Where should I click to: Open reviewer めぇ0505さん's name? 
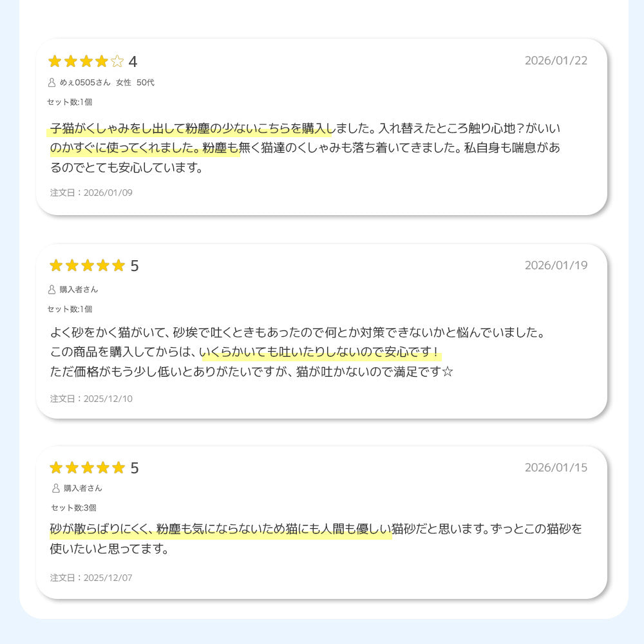pyautogui.click(x=85, y=82)
